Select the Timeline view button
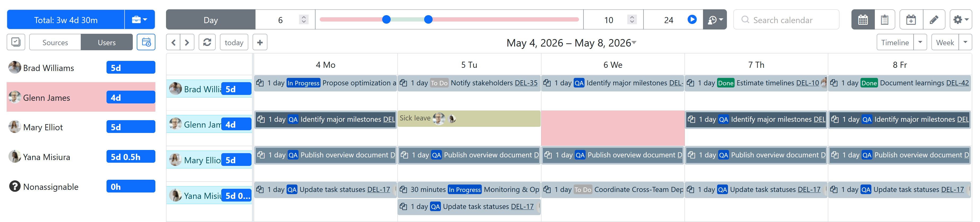 [x=895, y=42]
